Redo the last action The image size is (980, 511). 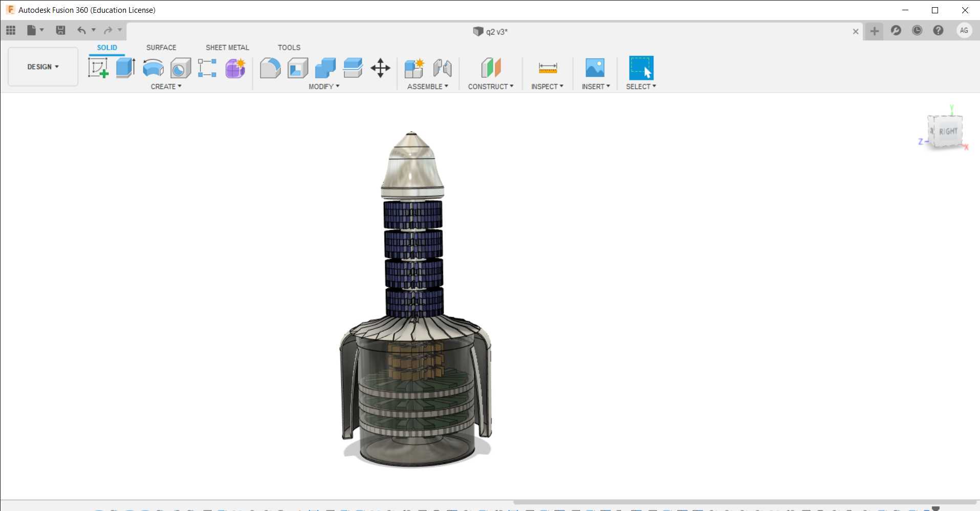pos(108,30)
